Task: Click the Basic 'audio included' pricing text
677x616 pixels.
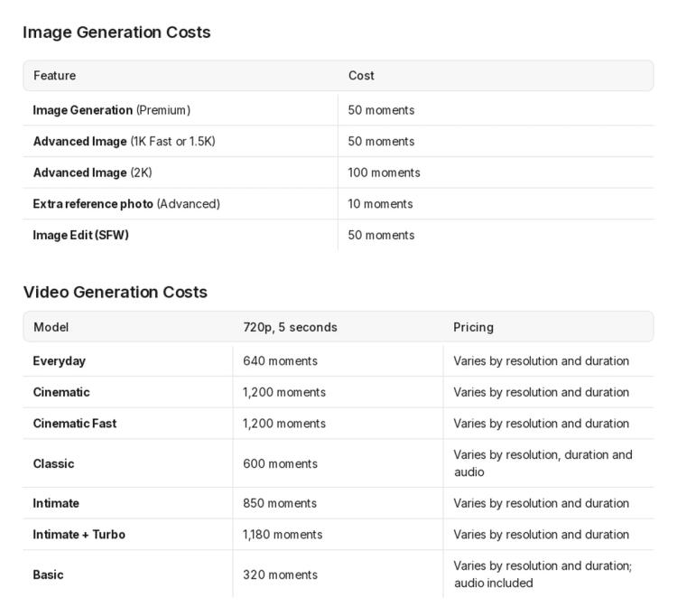Action: [494, 583]
